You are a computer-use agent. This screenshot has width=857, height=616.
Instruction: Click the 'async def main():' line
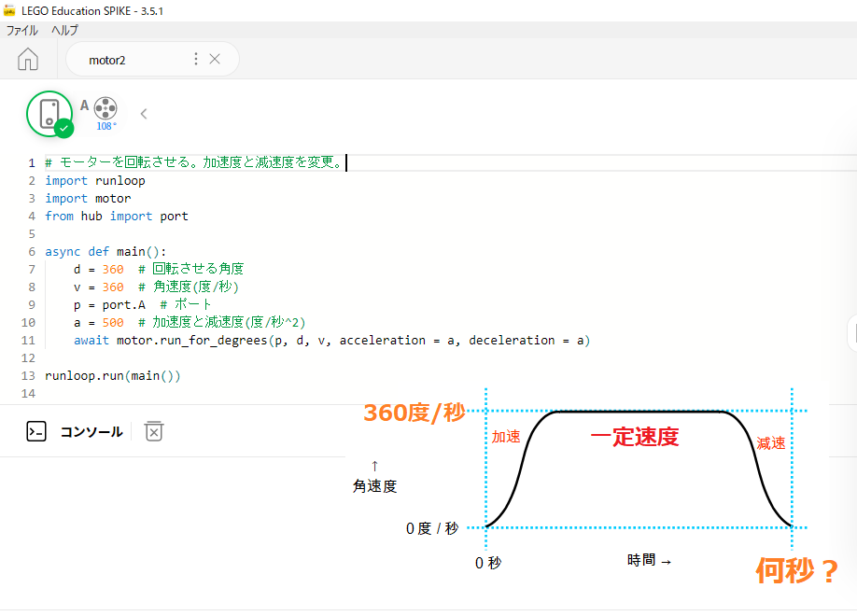tap(105, 251)
